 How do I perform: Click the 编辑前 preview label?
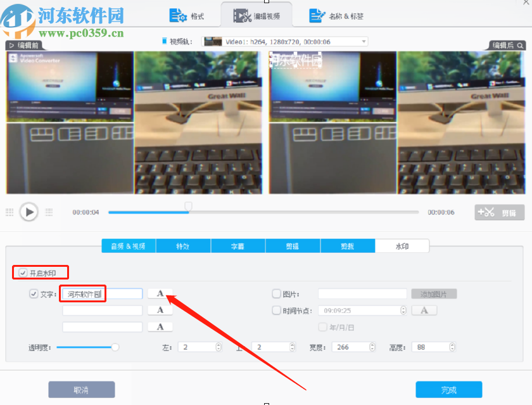tap(24, 45)
